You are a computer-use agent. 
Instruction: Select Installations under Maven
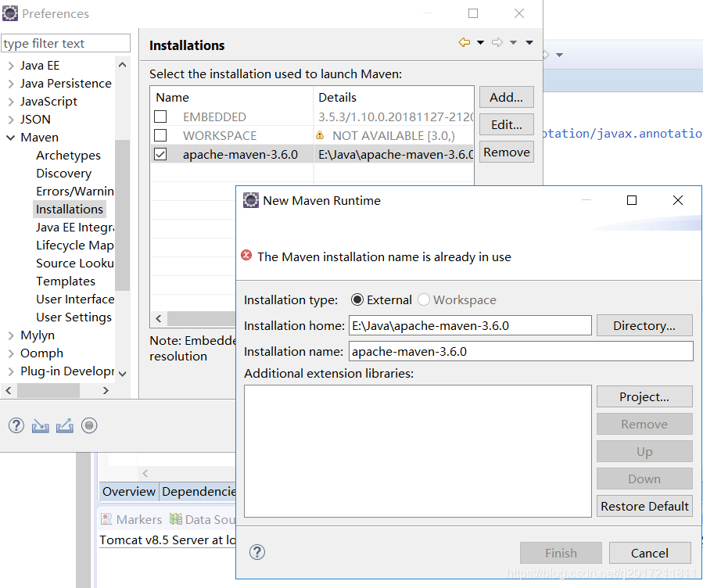(70, 209)
